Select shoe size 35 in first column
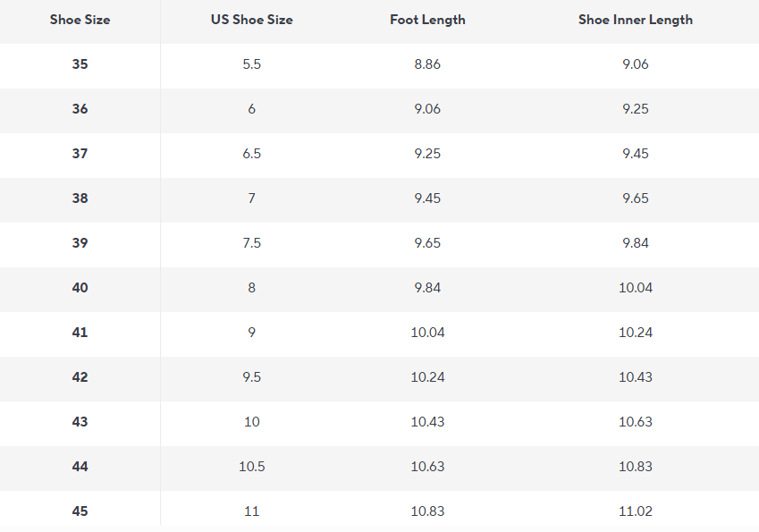The image size is (759, 532). click(80, 64)
